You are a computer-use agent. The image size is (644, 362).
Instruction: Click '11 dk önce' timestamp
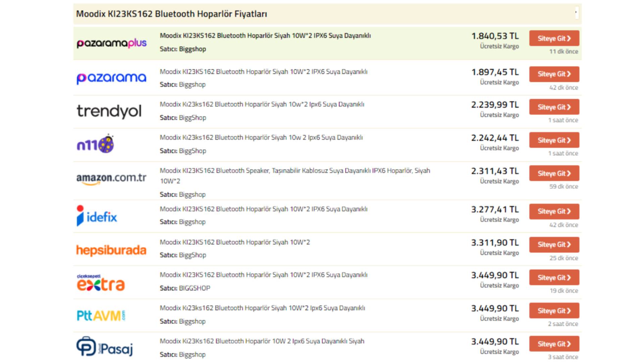[563, 52]
